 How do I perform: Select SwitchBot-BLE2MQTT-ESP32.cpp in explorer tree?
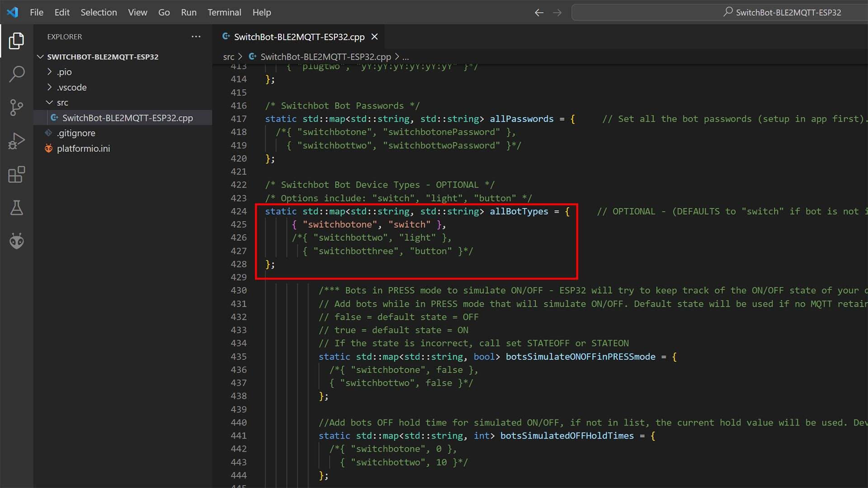pyautogui.click(x=123, y=117)
